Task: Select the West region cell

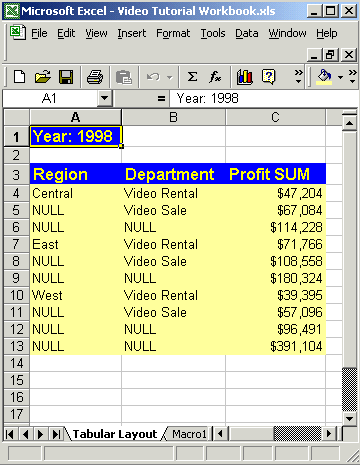Action: tap(76, 295)
